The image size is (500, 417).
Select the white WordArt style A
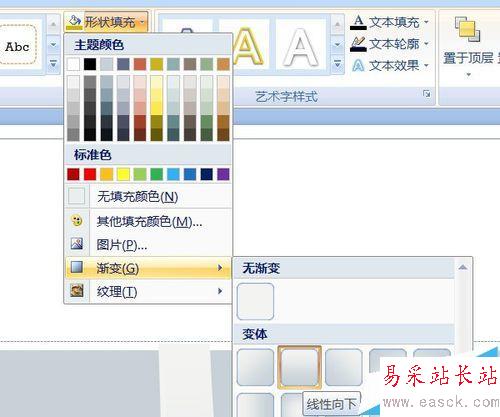300,45
